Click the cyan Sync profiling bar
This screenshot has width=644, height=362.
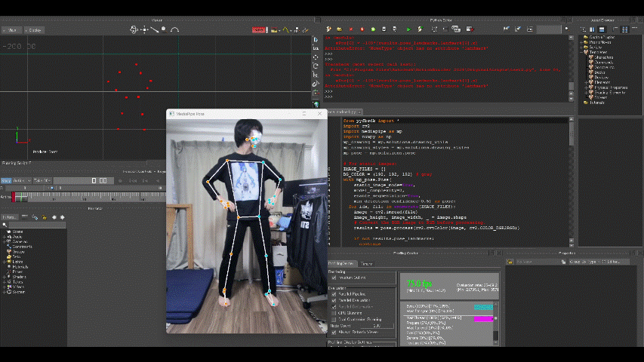[483, 307]
